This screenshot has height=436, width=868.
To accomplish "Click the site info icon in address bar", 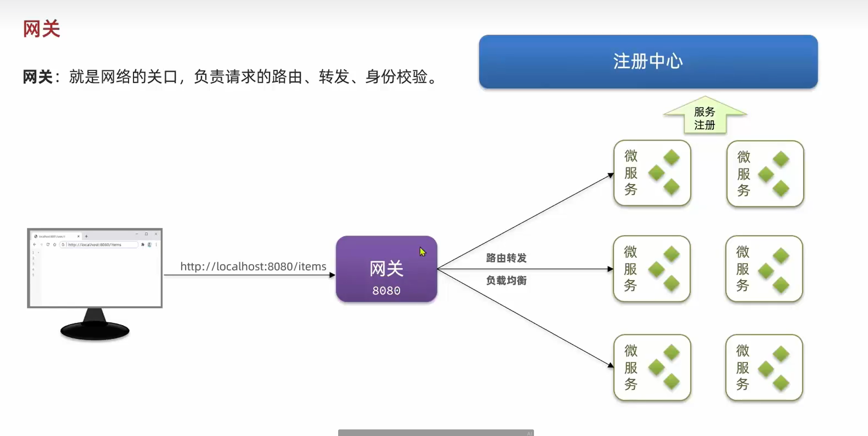I will [63, 245].
